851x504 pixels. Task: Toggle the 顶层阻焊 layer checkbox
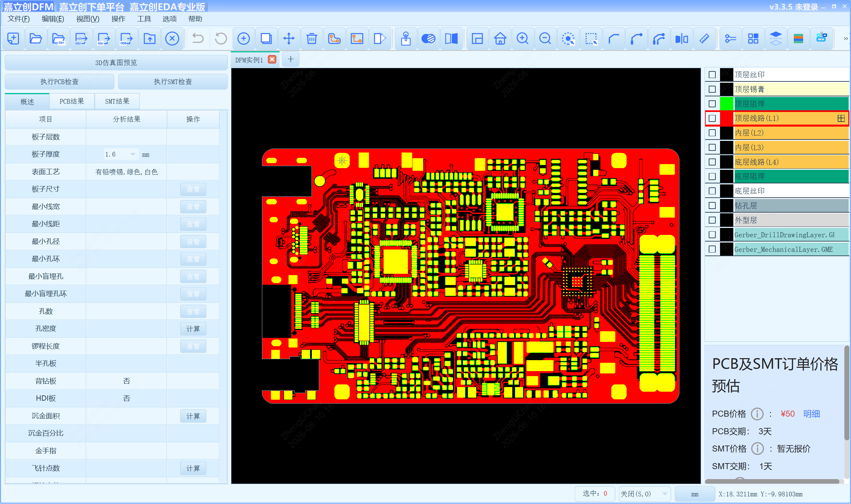point(712,104)
